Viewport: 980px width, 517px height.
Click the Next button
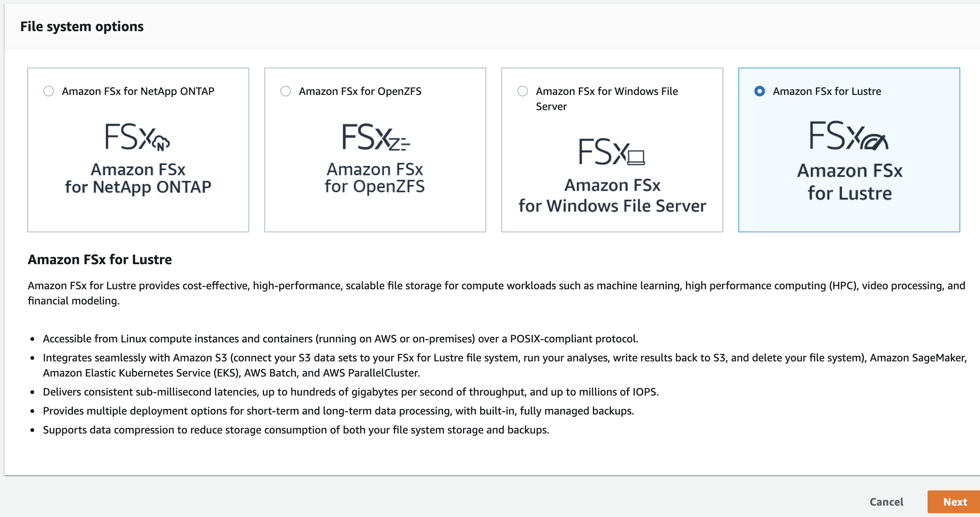955,502
